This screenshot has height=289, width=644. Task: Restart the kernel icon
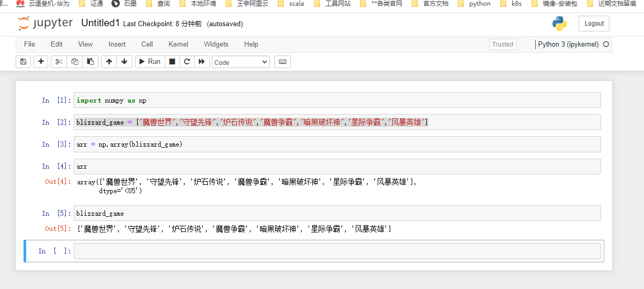[x=187, y=62]
